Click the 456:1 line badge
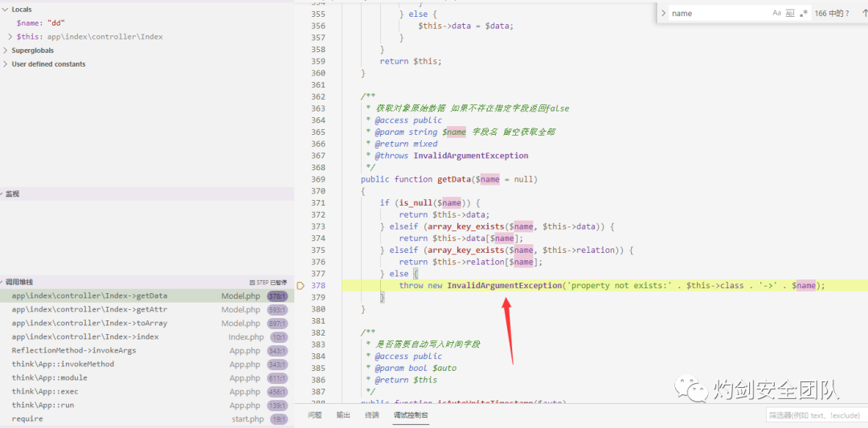This screenshot has width=868, height=428. point(276,392)
